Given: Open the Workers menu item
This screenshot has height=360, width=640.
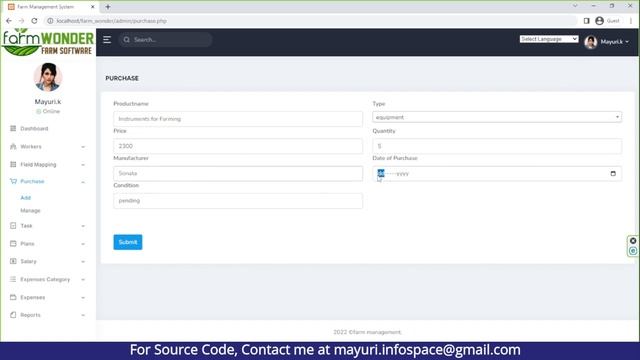Looking at the screenshot, I should pos(31,147).
